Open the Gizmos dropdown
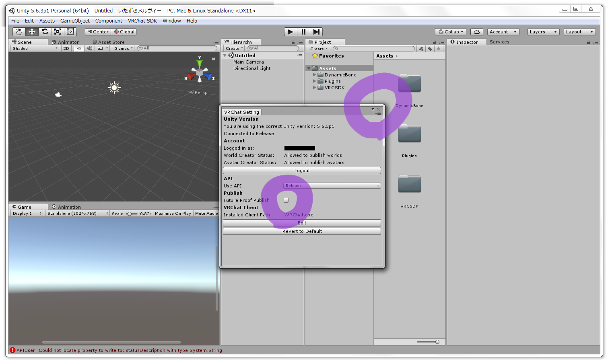This screenshot has width=610, height=364. pos(123,48)
